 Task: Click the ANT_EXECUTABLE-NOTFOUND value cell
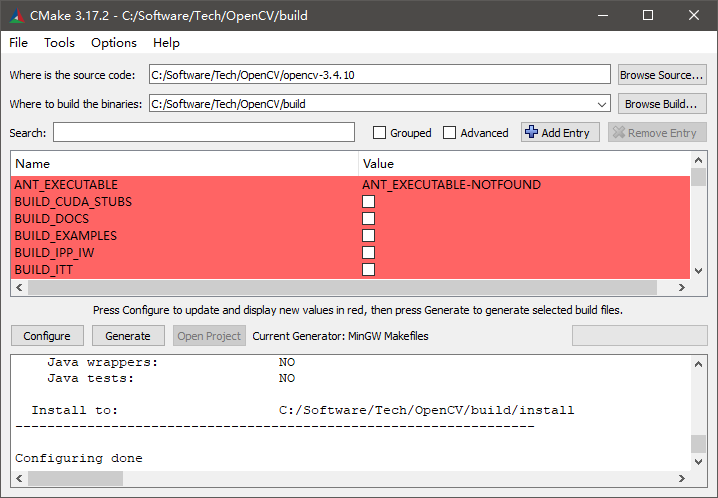coord(451,184)
